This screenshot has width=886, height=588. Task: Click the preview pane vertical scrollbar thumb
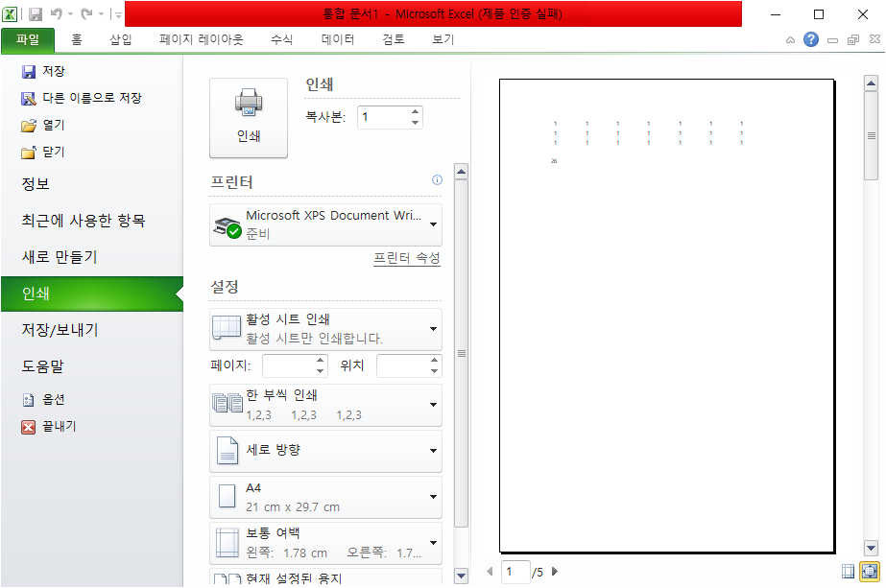click(x=871, y=135)
